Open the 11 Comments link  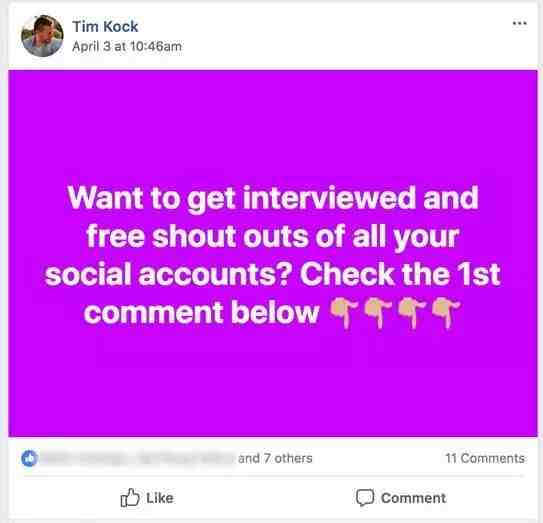coord(485,458)
